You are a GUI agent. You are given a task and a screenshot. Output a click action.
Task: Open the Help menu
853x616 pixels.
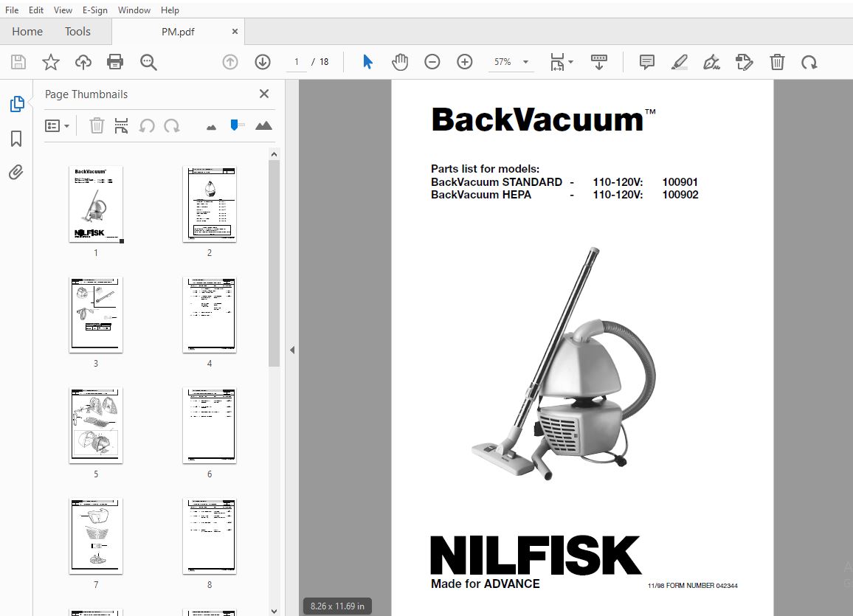(170, 10)
